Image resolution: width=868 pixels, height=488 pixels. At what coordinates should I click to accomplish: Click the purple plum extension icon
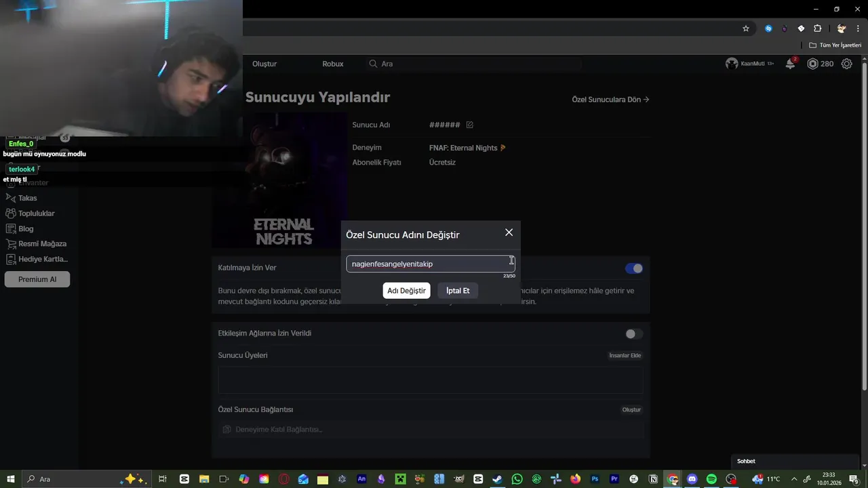click(x=785, y=28)
